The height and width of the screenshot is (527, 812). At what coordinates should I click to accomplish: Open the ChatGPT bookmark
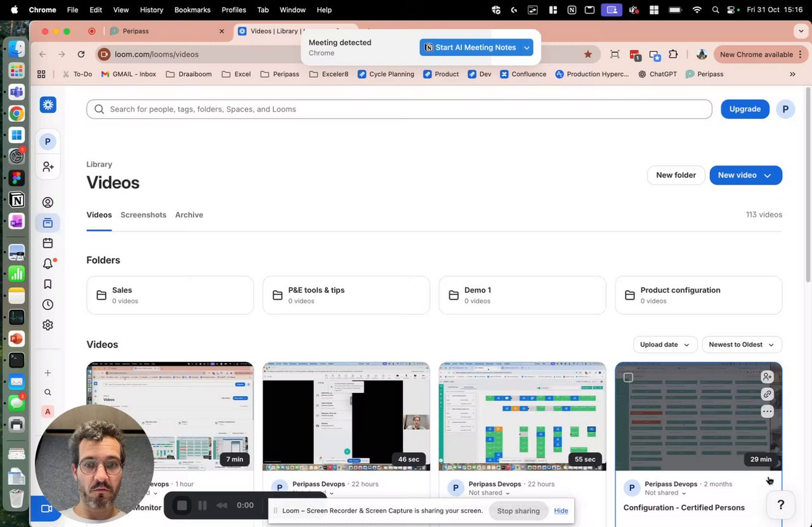pos(657,74)
